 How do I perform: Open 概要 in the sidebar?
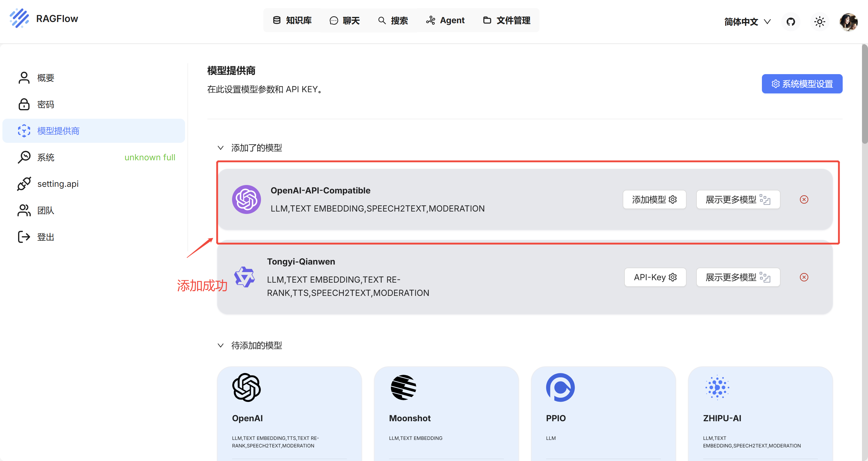94,78
